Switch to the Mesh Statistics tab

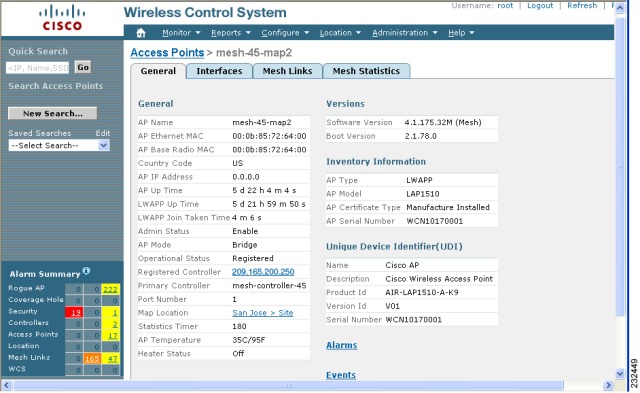tap(366, 71)
